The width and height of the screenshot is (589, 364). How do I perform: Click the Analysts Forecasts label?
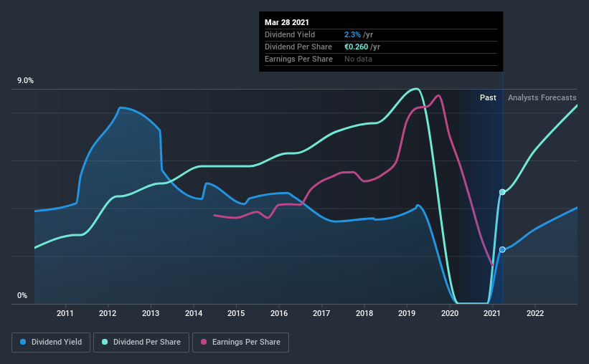click(x=542, y=97)
